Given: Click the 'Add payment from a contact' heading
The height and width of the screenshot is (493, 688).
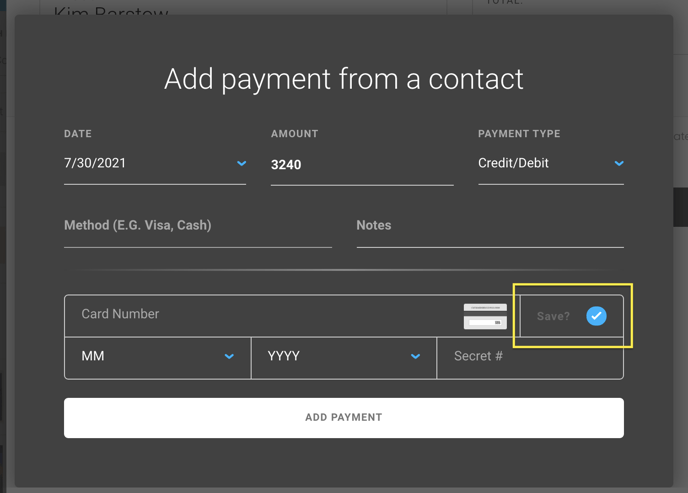Looking at the screenshot, I should [x=344, y=79].
